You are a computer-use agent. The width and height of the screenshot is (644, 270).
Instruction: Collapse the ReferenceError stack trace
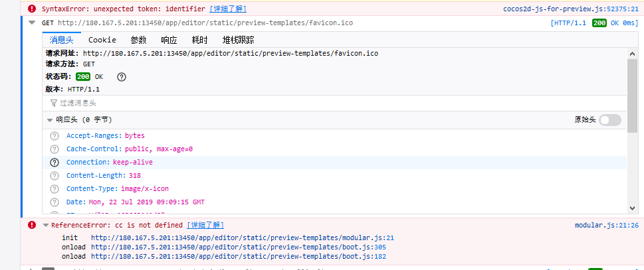coord(45,226)
